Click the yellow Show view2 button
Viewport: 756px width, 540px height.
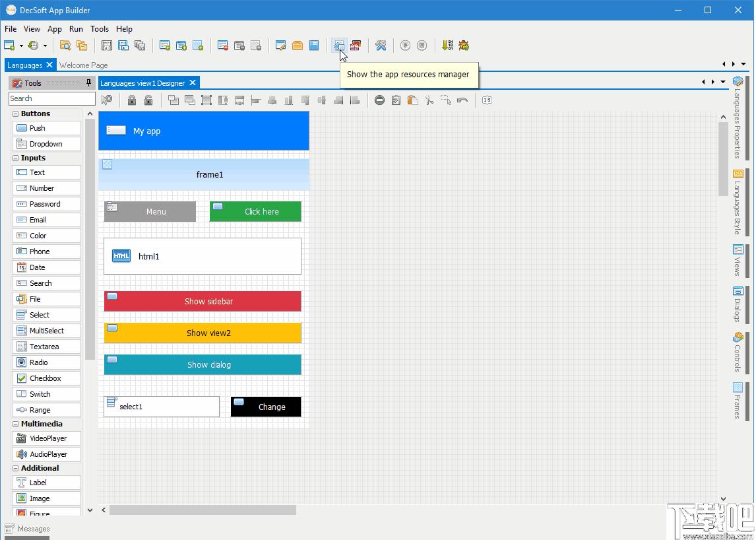pos(203,333)
